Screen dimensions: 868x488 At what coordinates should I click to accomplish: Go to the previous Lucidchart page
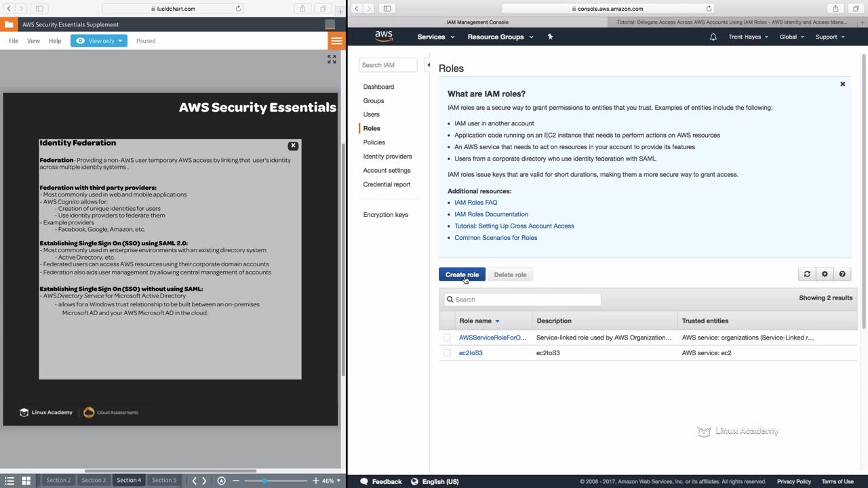[195, 481]
